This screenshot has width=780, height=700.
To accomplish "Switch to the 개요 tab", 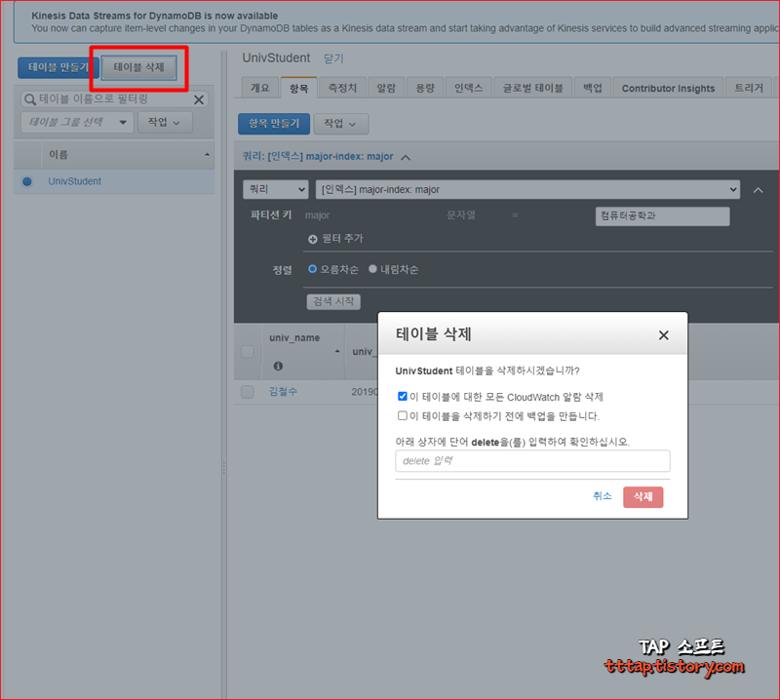I will [x=260, y=88].
